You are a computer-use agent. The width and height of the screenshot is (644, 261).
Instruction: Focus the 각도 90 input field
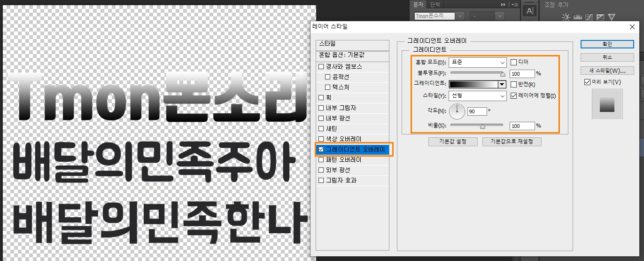(x=477, y=112)
